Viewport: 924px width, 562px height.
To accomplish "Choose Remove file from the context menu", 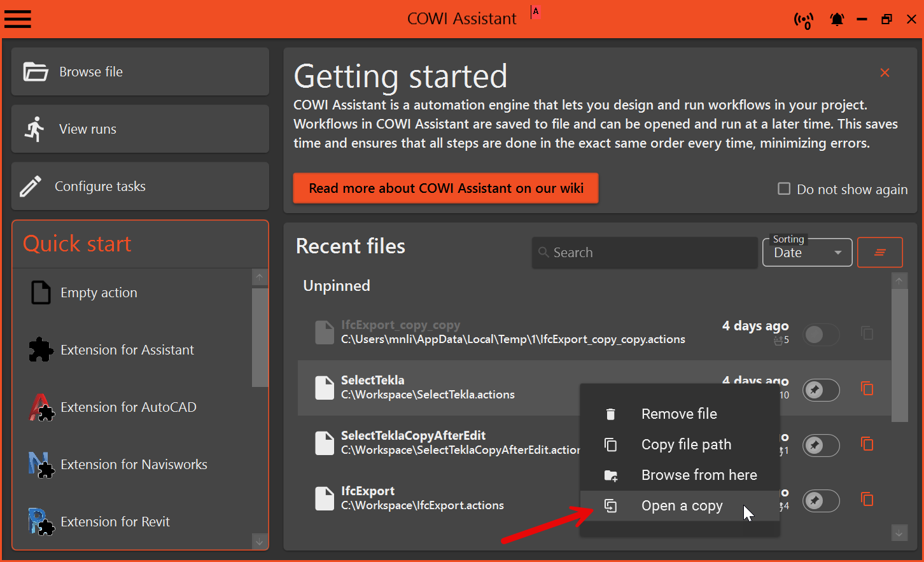I will [679, 413].
